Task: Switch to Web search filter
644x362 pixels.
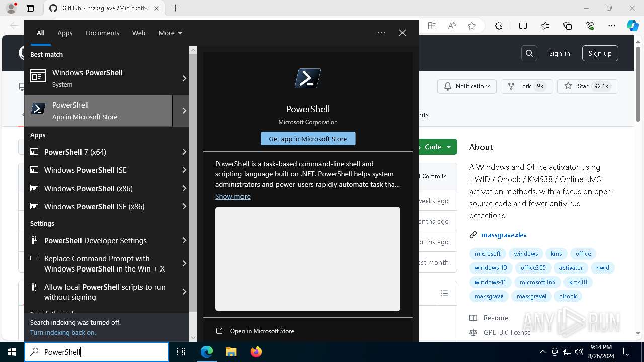Action: pos(139,33)
